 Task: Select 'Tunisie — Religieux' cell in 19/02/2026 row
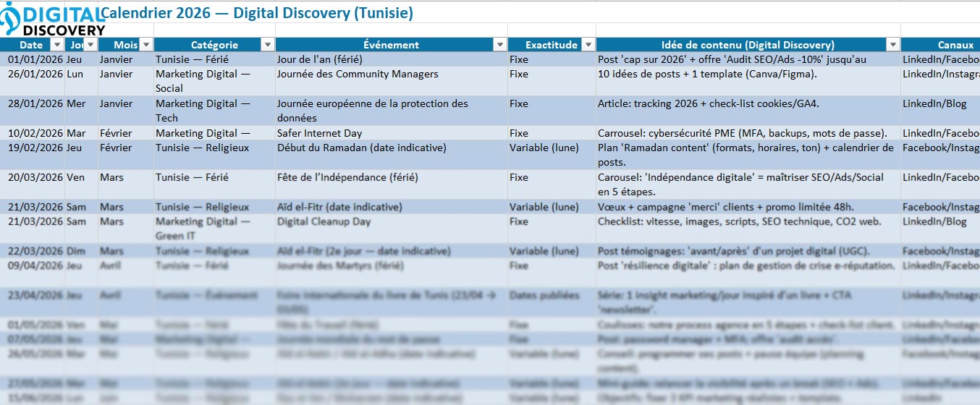[214, 155]
